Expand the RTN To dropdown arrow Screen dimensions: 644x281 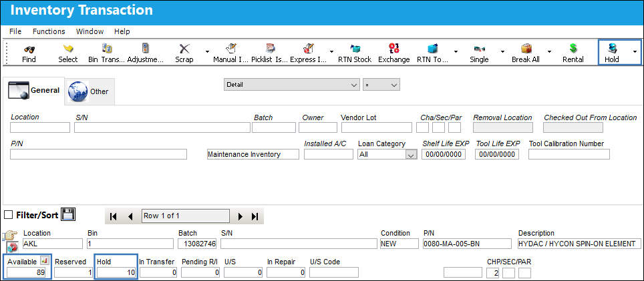tap(456, 51)
